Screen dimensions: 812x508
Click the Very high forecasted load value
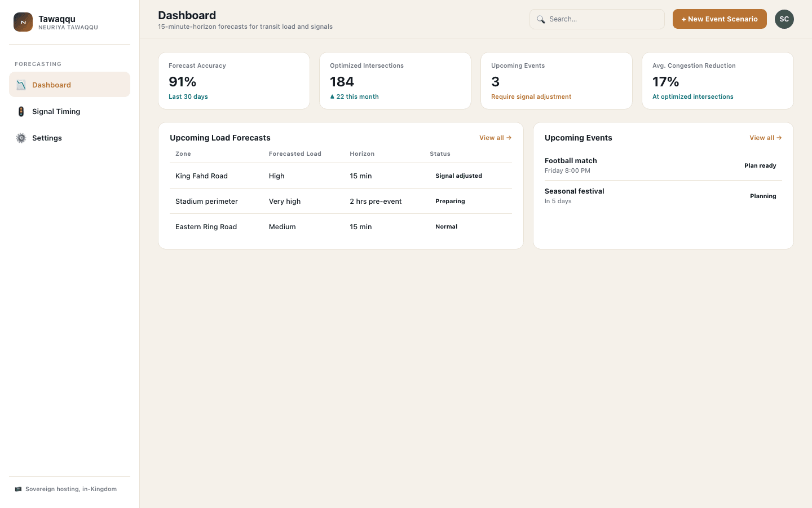pyautogui.click(x=285, y=202)
